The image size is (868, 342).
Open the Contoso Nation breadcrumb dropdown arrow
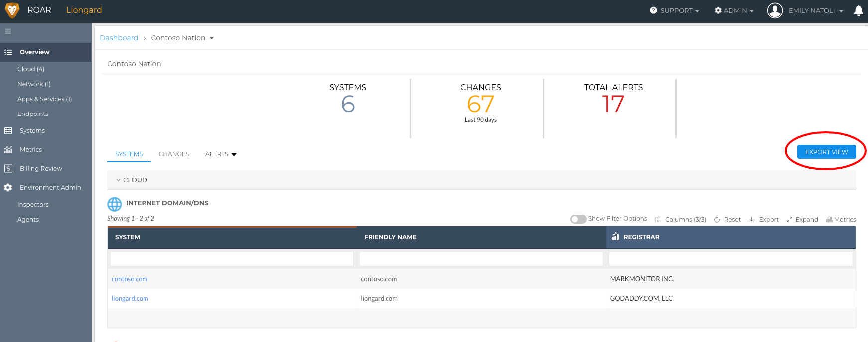tap(212, 38)
